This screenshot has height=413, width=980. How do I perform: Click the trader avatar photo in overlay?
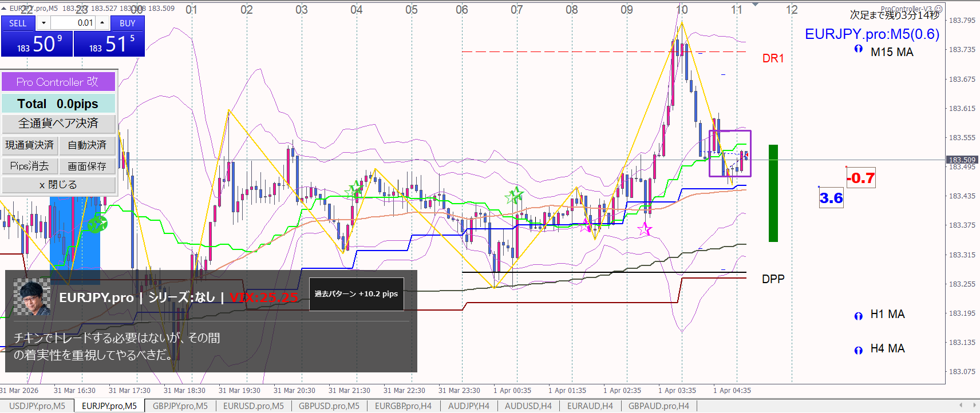31,297
